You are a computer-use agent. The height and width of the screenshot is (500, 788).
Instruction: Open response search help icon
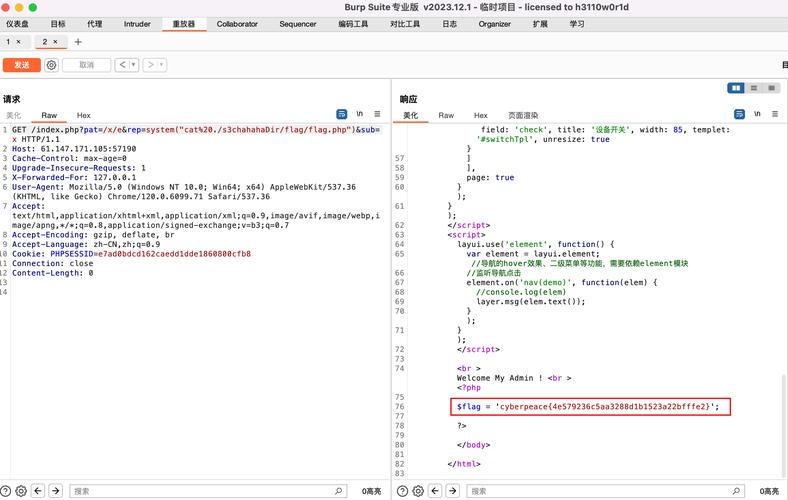pos(403,491)
